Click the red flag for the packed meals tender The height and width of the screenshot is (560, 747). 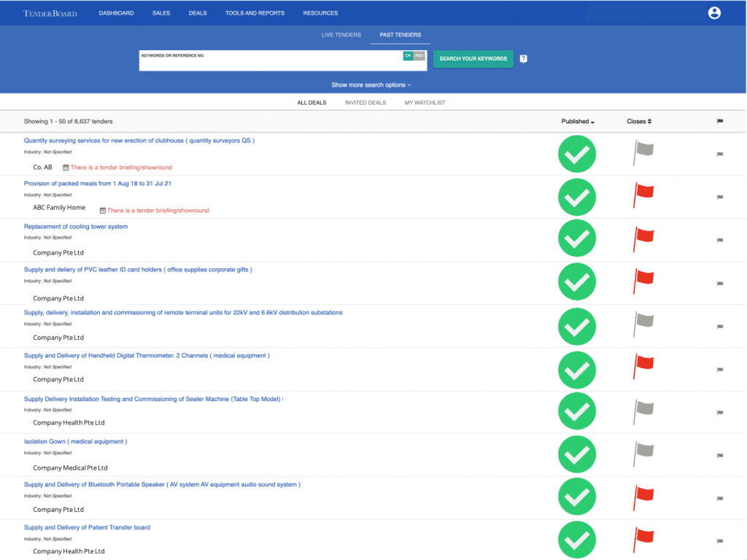pyautogui.click(x=643, y=195)
